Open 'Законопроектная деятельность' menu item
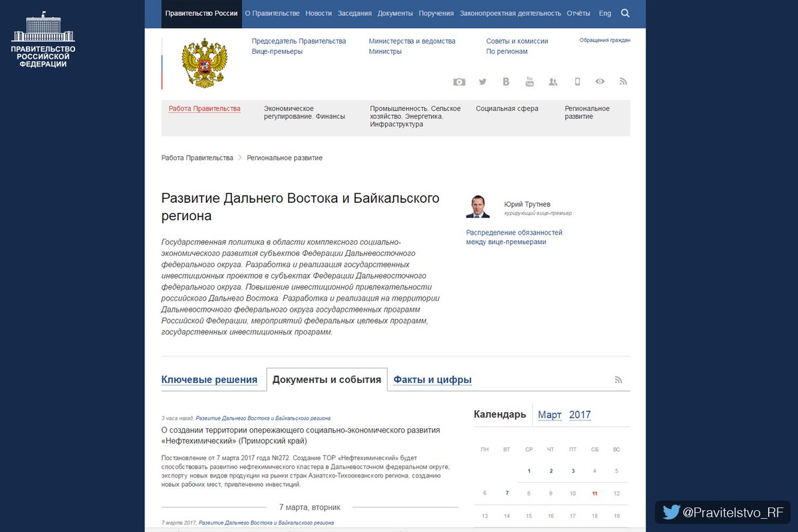Screen dimensions: 798x532 point(510,13)
